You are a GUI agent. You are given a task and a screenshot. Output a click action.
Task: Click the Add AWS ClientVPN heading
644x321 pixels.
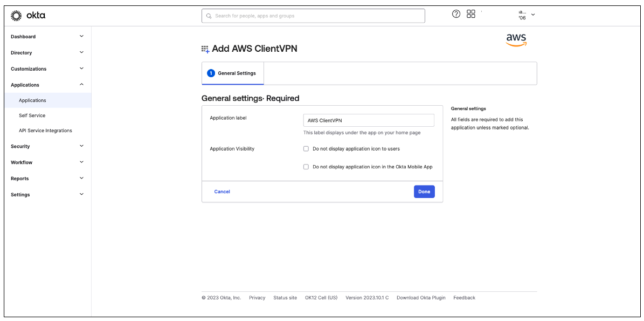click(x=255, y=49)
